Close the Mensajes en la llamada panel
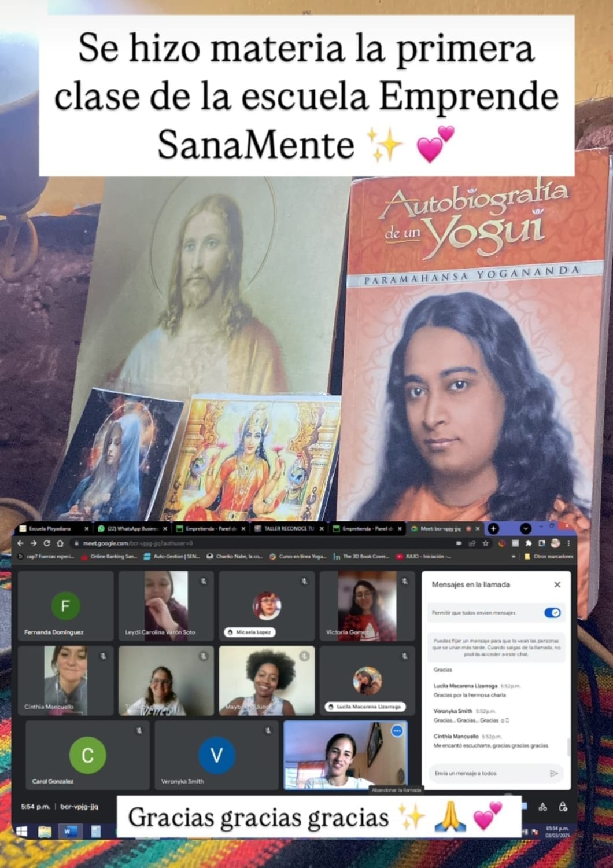This screenshot has height=868, width=613. (557, 584)
